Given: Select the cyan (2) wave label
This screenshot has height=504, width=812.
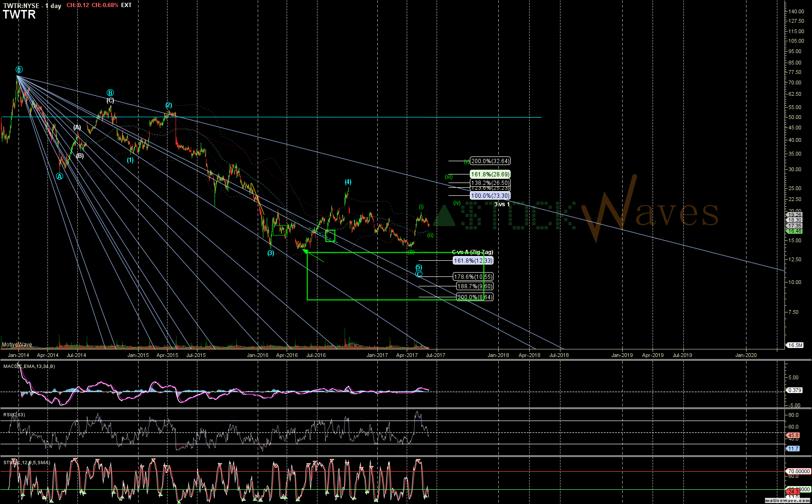Looking at the screenshot, I should [x=168, y=105].
